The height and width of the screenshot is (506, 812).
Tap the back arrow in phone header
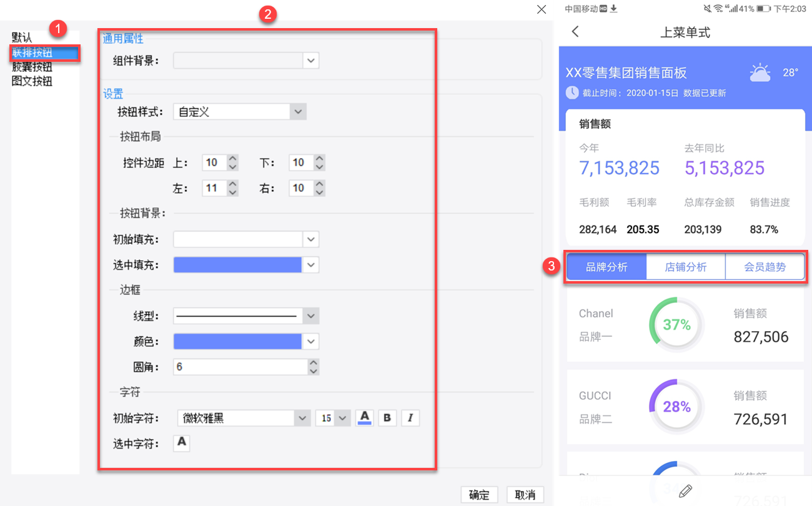point(575,31)
